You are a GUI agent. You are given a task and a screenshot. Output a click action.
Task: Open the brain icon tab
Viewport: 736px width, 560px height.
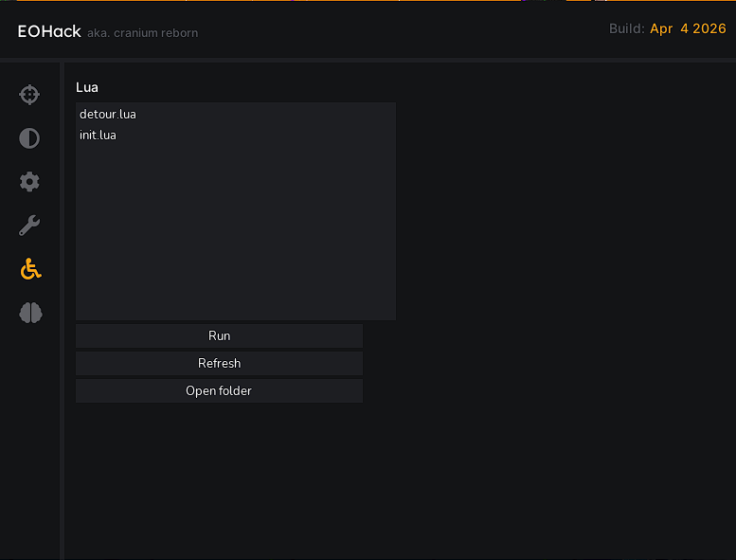pos(30,313)
